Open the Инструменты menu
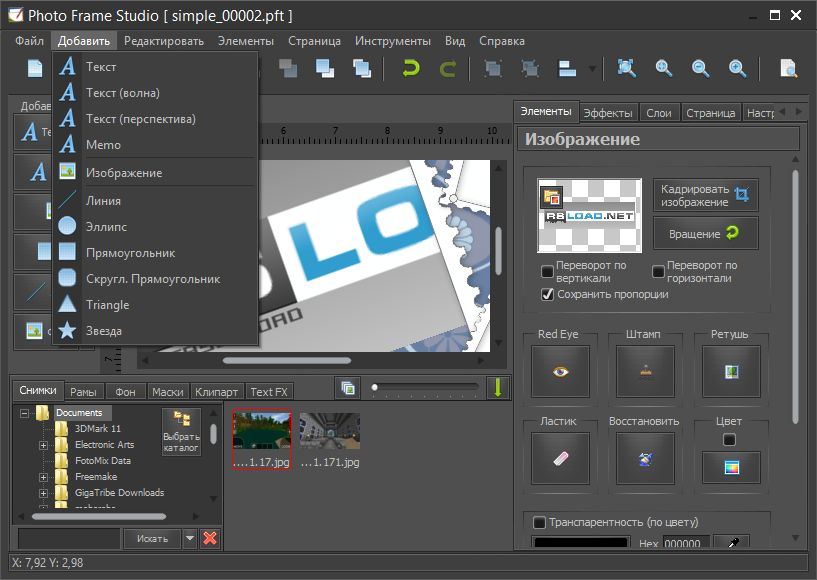 (x=393, y=41)
